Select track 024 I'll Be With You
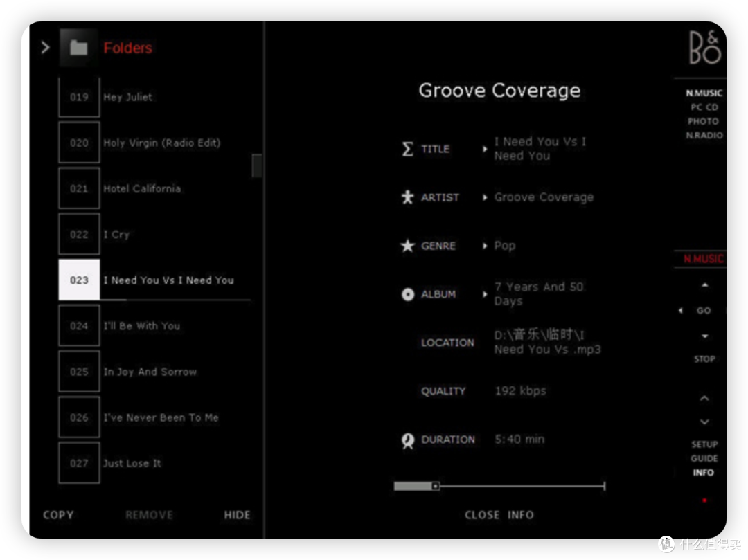The image size is (748, 560). click(154, 326)
